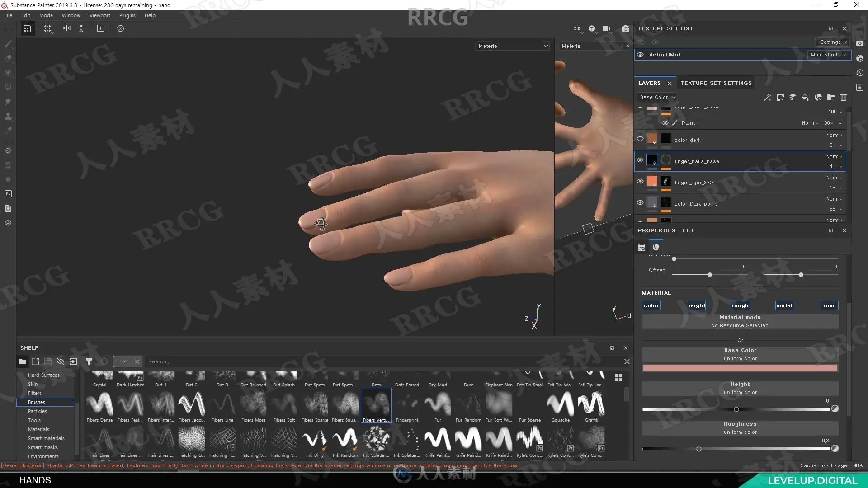Screen dimensions: 868x488
Task: Select the Polygon Fill tool
Action: tap(8, 87)
